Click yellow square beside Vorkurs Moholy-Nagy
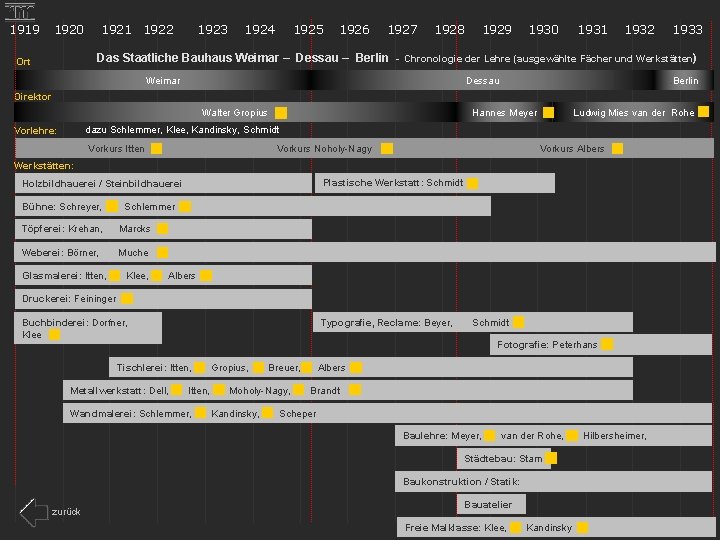The height and width of the screenshot is (540, 720). 387,148
